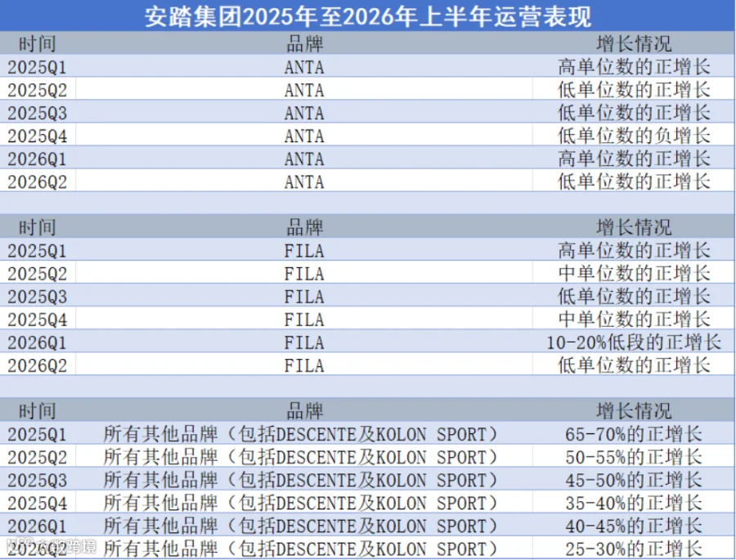Click the 25-30%的正增长 cell

[x=634, y=549]
